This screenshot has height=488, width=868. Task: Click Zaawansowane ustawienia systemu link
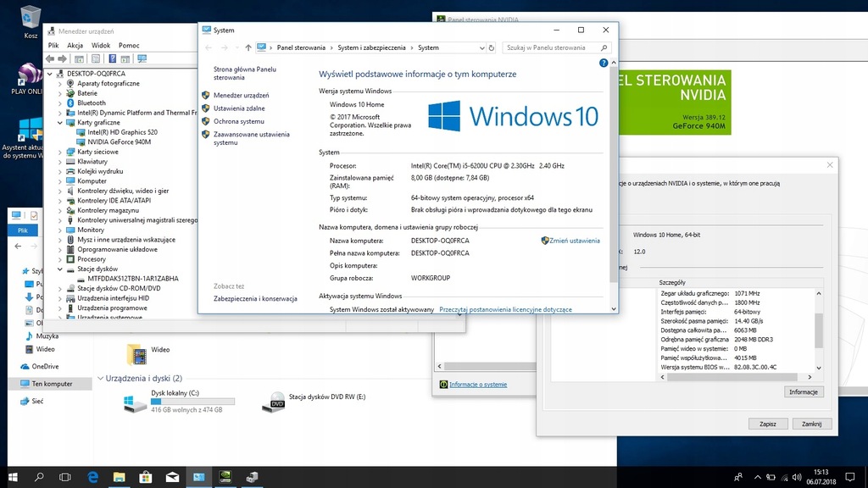[251, 138]
